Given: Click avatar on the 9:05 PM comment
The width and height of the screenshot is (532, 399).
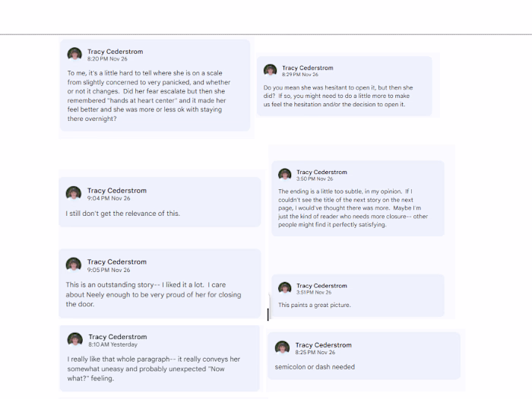Looking at the screenshot, I should 73,265.
